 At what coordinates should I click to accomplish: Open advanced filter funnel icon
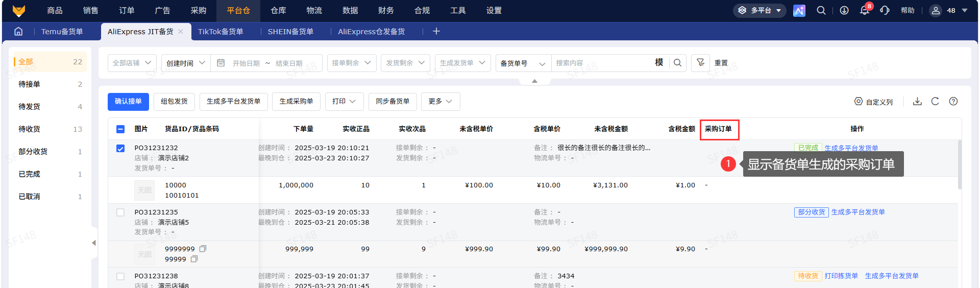(x=701, y=62)
